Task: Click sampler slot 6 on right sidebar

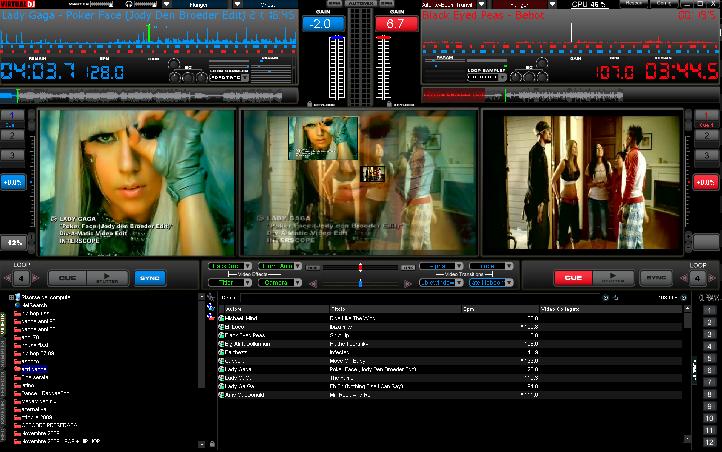Action: tap(709, 370)
